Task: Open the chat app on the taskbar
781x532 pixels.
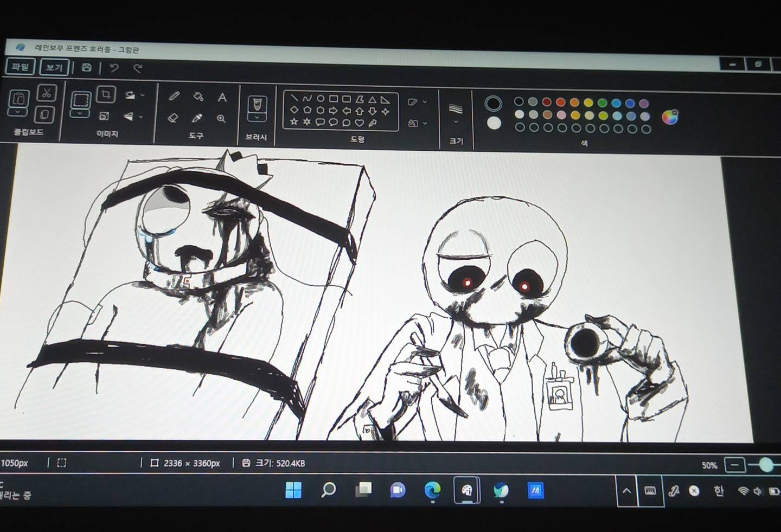Action: pyautogui.click(x=398, y=490)
